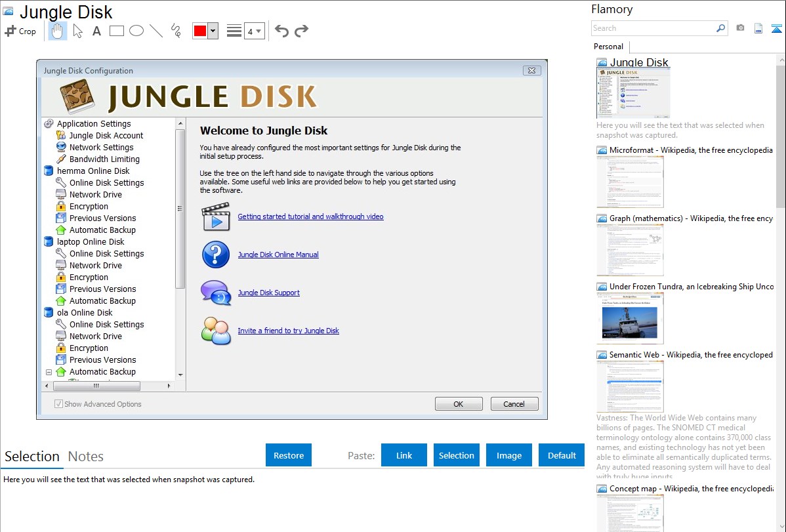Screen dimensions: 786x532
Task: Collapse the Automatic Backup tree node
Action: (49, 372)
